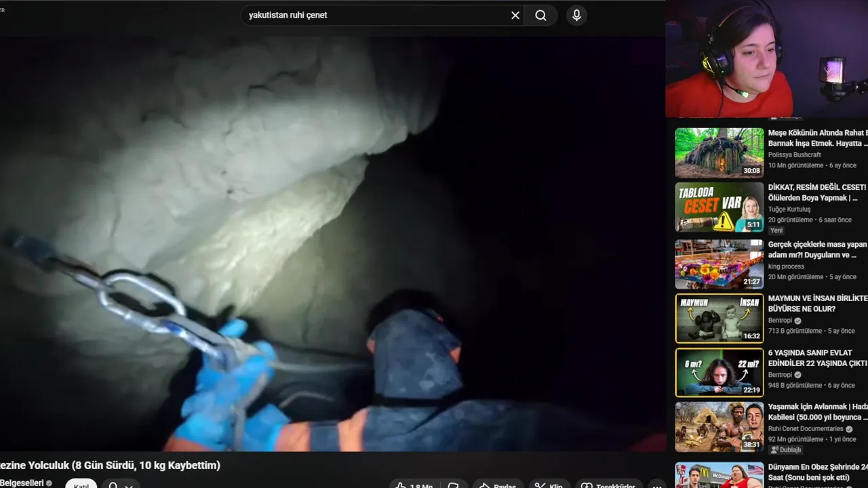Open title 'MAYMUN VE İNSAN BİRLİKTE'
This screenshot has width=868, height=488.
[x=818, y=304]
